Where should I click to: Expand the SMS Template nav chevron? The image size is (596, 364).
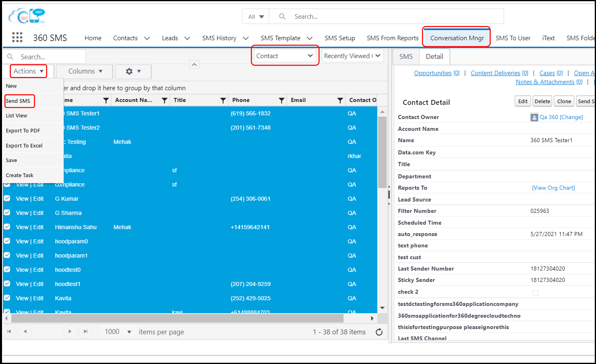pos(309,38)
